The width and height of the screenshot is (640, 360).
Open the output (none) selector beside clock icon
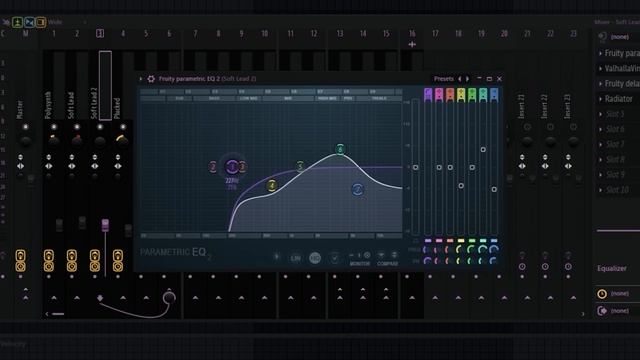tap(620, 293)
